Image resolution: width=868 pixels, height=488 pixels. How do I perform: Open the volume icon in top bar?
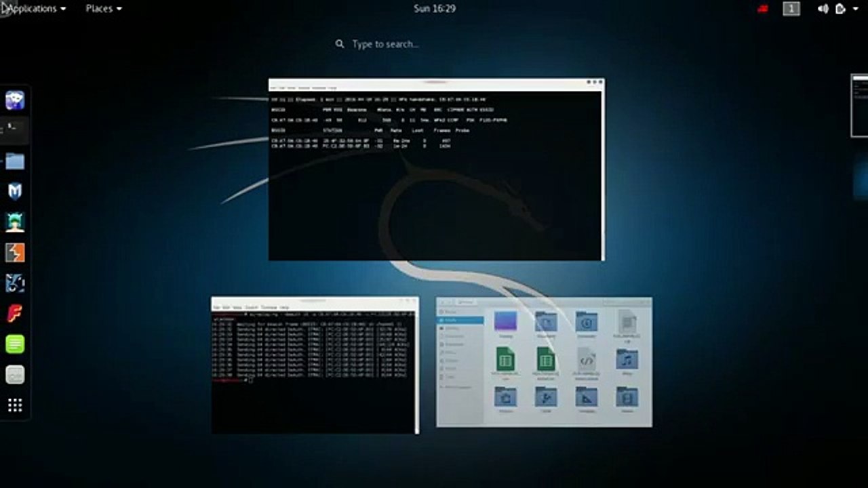click(823, 9)
